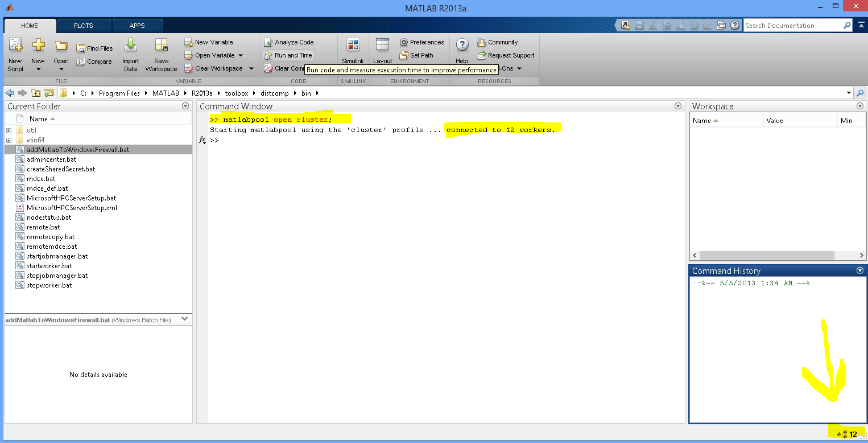The width and height of the screenshot is (868, 443).
Task: Click the Cut scissors icon in quick access toolbar
Action: click(x=653, y=26)
